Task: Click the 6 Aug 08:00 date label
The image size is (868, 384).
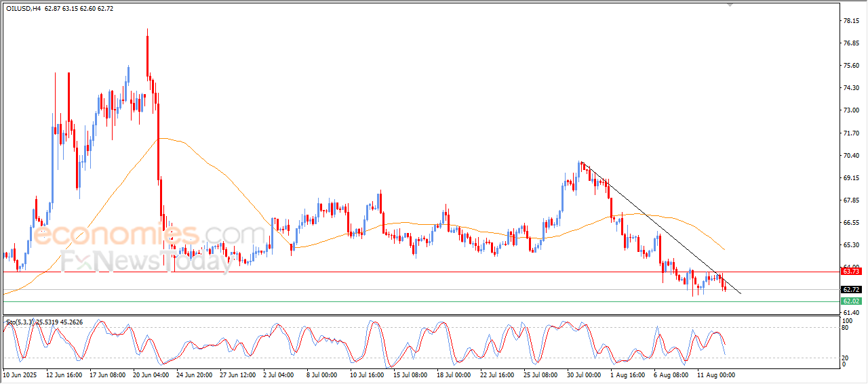Action: pyautogui.click(x=670, y=374)
